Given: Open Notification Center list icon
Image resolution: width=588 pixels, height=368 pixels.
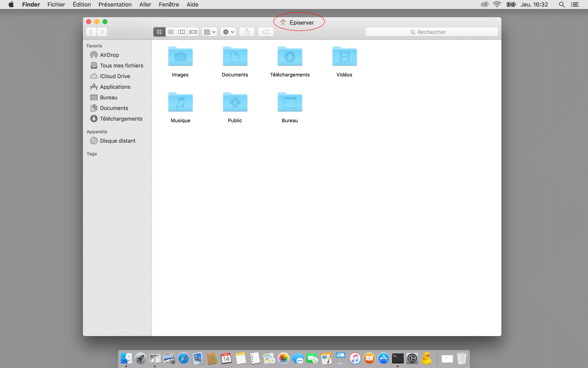Looking at the screenshot, I should 575,4.
